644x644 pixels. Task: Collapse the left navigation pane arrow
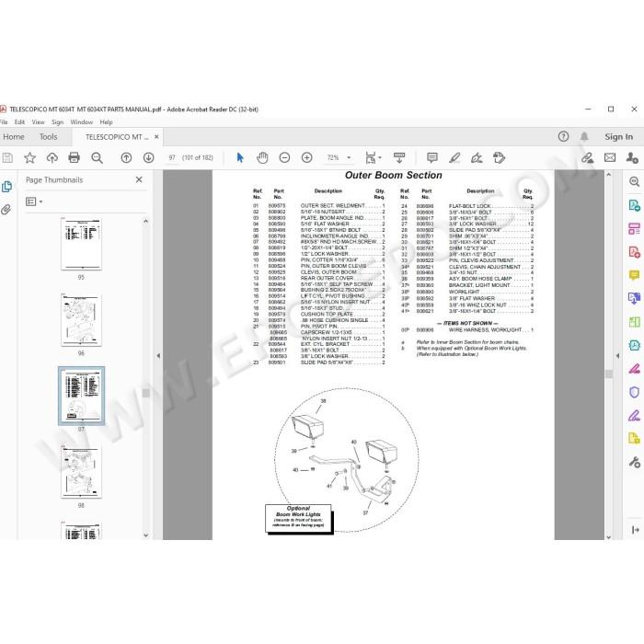tap(158, 356)
